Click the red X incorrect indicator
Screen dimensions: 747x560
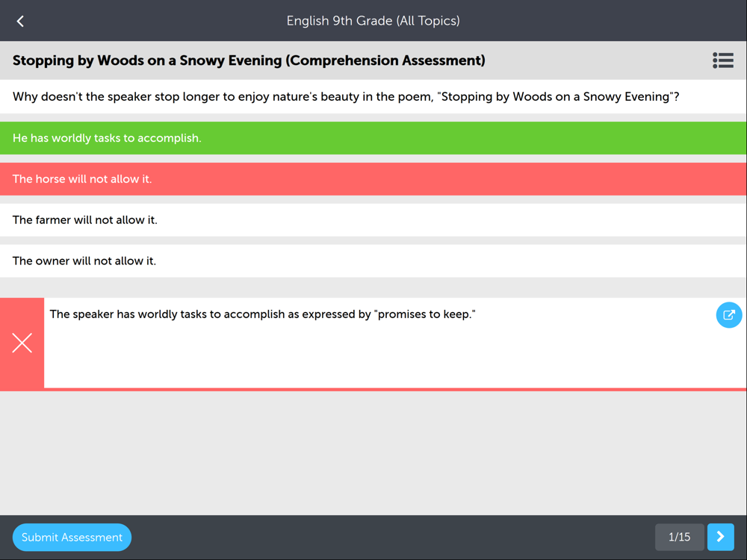click(x=22, y=343)
